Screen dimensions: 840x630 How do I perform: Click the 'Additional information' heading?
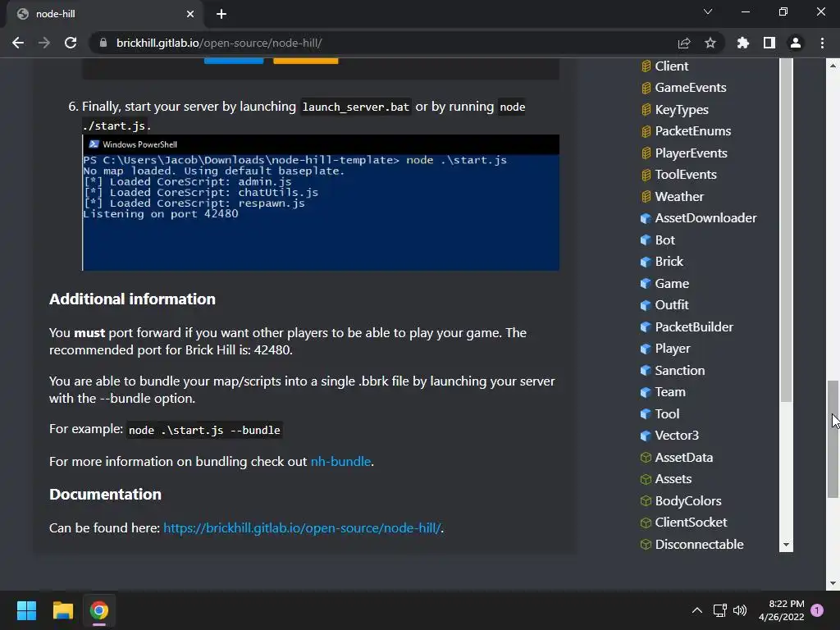(x=132, y=299)
